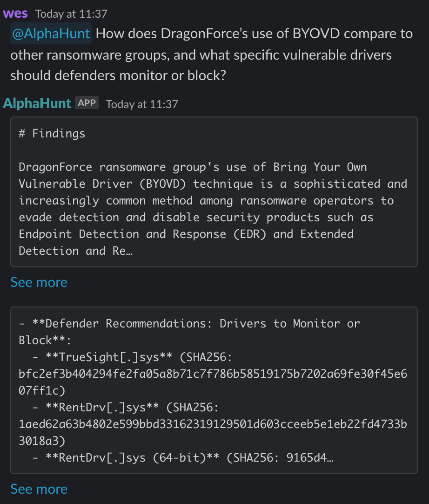Expand Defender Recommendations block with See more

click(x=39, y=489)
